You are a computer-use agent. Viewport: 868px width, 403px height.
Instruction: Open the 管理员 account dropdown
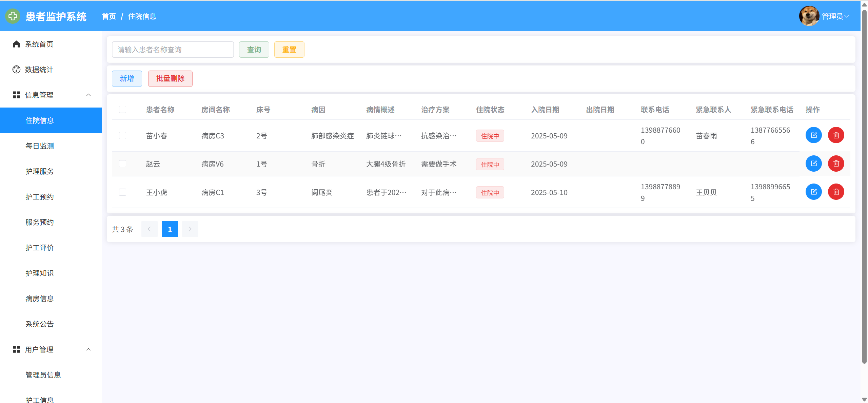click(835, 16)
